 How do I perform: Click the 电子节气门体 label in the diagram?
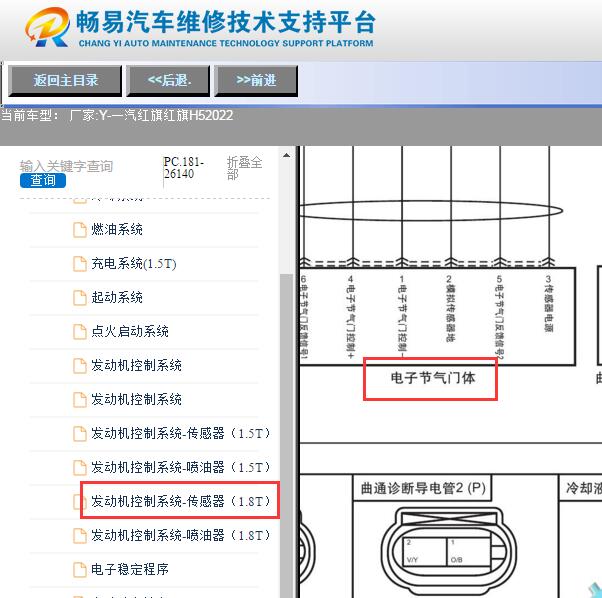(433, 378)
